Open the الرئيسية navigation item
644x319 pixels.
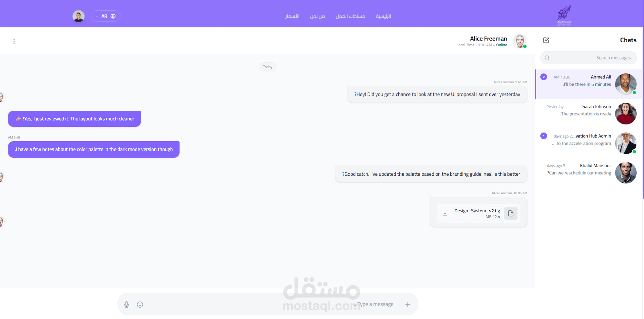click(383, 16)
